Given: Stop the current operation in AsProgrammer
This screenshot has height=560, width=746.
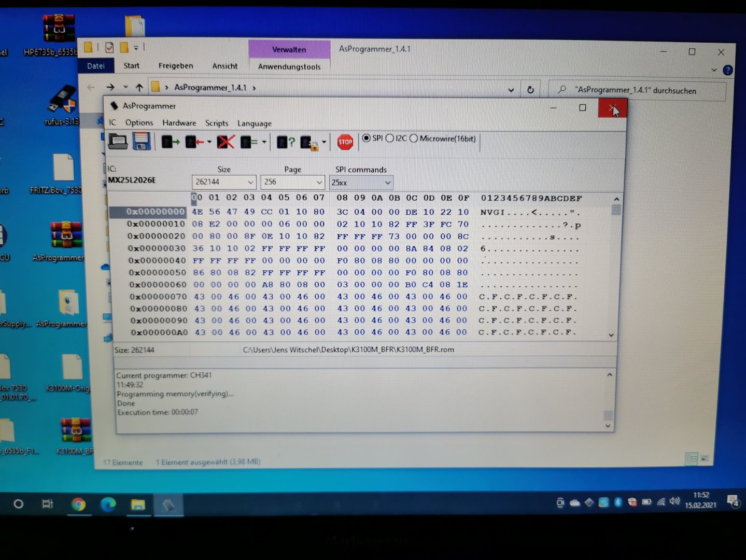Looking at the screenshot, I should (345, 142).
